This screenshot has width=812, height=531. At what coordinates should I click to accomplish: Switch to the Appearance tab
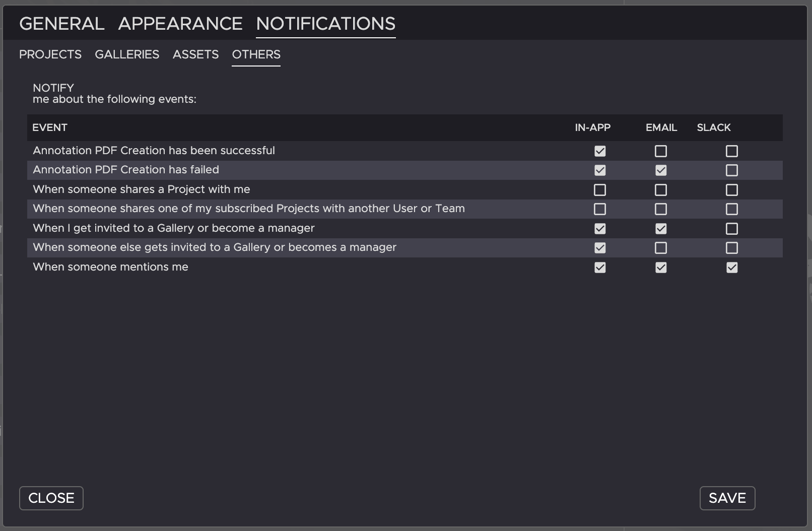pos(180,24)
